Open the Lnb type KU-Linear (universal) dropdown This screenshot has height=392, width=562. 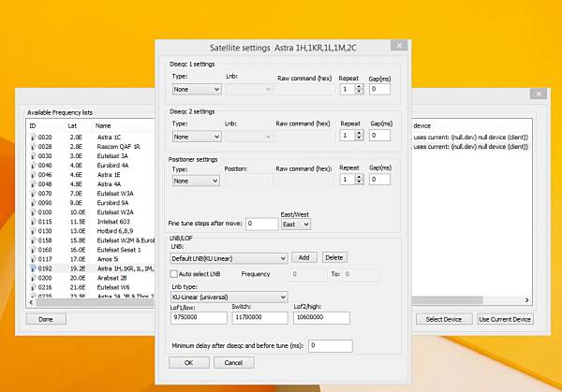tap(229, 297)
